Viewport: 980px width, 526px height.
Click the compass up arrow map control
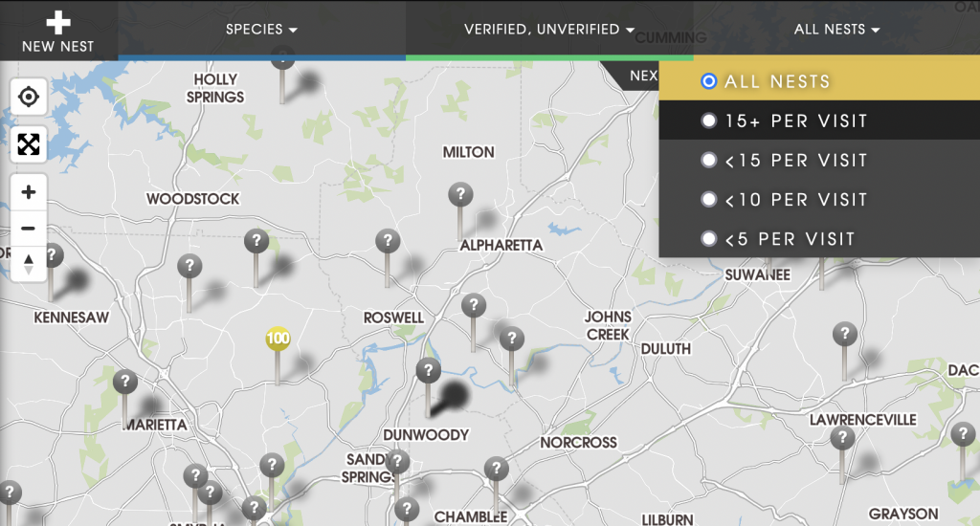[x=28, y=258]
